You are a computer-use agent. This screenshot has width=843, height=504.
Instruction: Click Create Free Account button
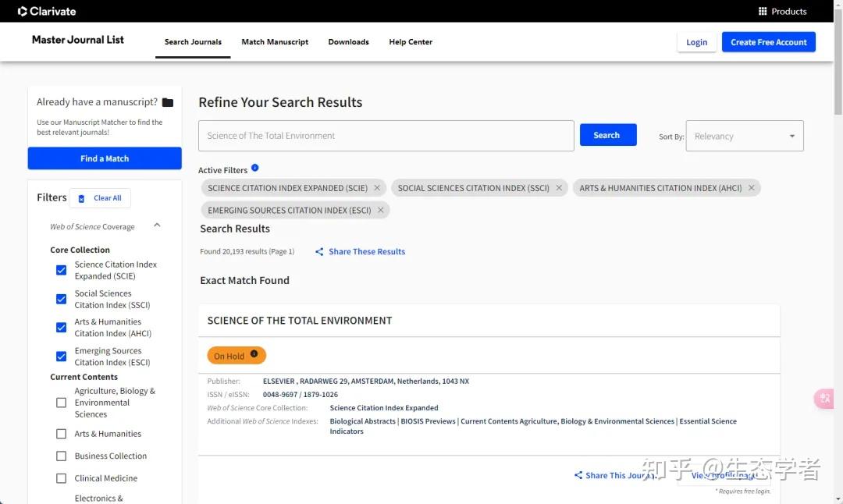[768, 42]
